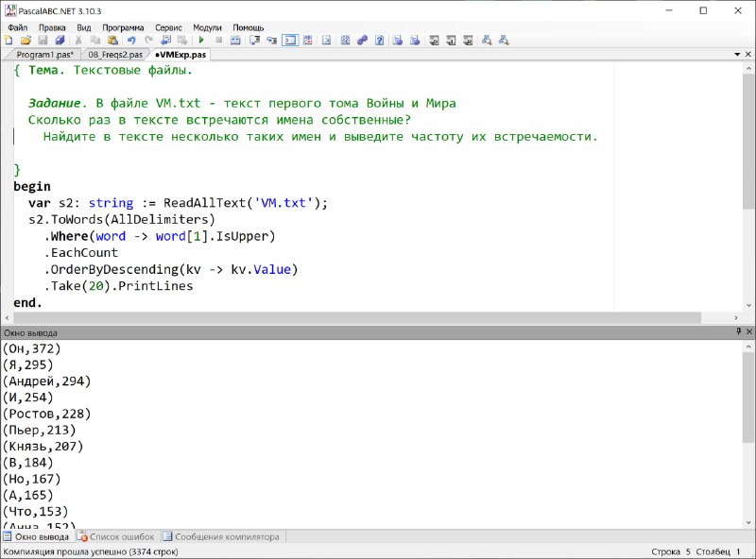Open the Вид menu

(83, 27)
